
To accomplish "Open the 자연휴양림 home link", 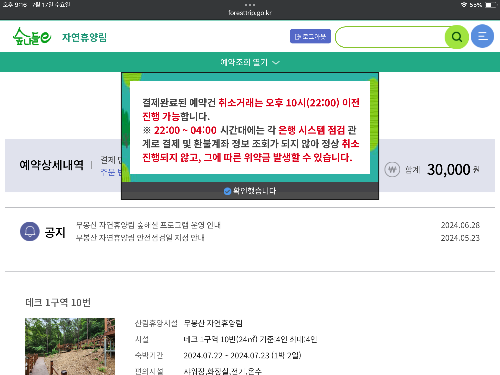I will pyautogui.click(x=84, y=37).
